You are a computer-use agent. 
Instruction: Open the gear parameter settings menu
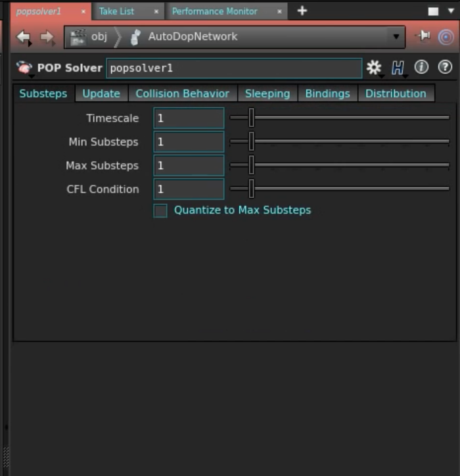click(374, 68)
